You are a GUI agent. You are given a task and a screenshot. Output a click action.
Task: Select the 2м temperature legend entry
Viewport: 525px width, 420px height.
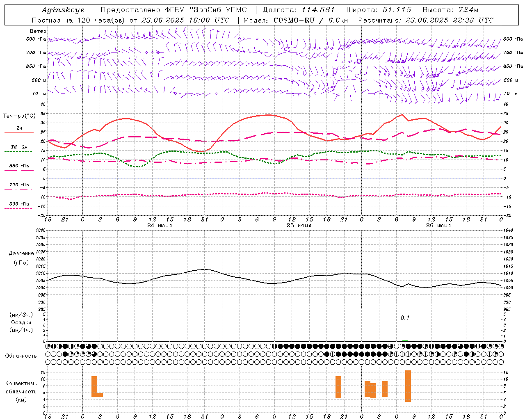pos(19,128)
